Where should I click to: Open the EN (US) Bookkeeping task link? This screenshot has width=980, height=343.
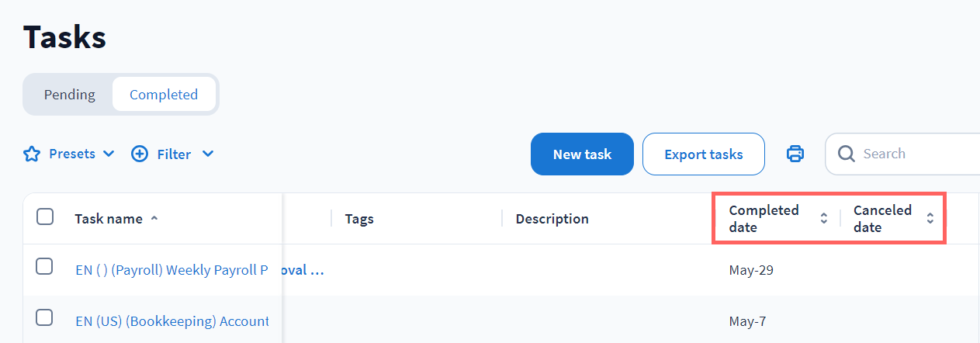171,320
